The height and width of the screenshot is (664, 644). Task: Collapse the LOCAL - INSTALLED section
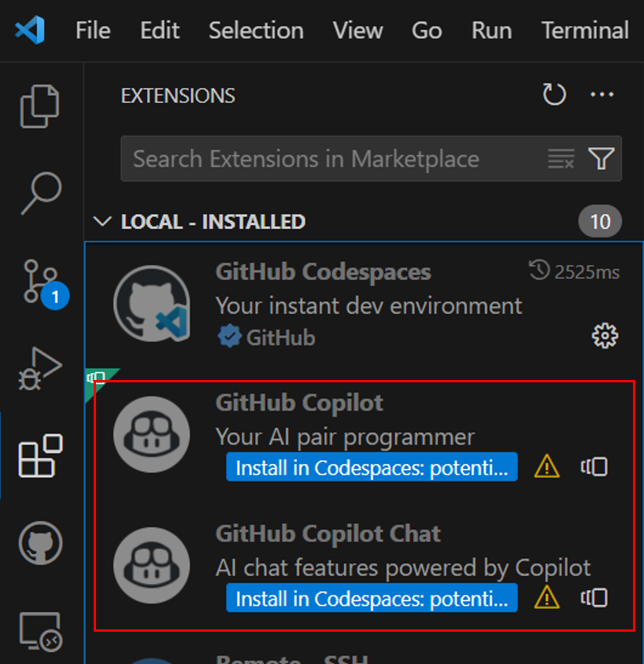click(x=102, y=221)
